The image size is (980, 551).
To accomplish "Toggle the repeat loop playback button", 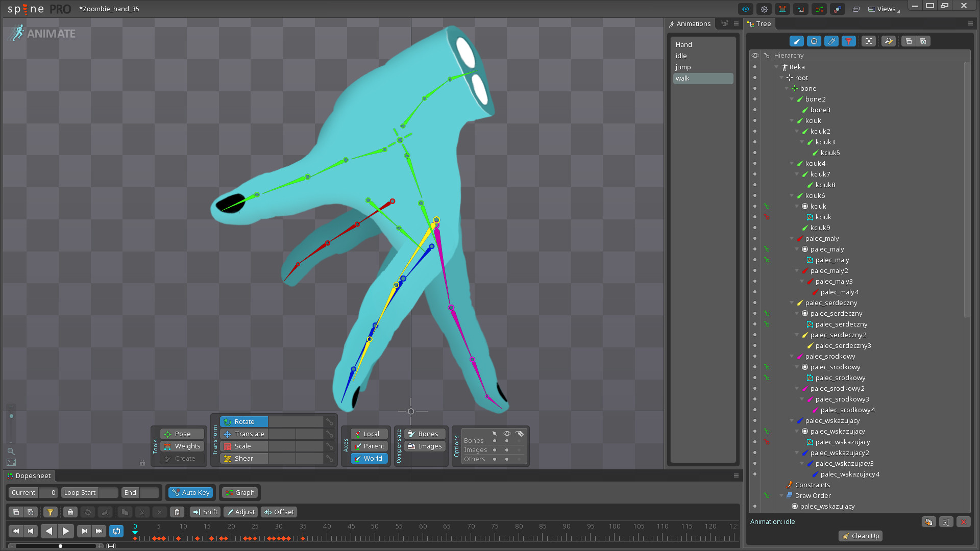I will coord(116,531).
